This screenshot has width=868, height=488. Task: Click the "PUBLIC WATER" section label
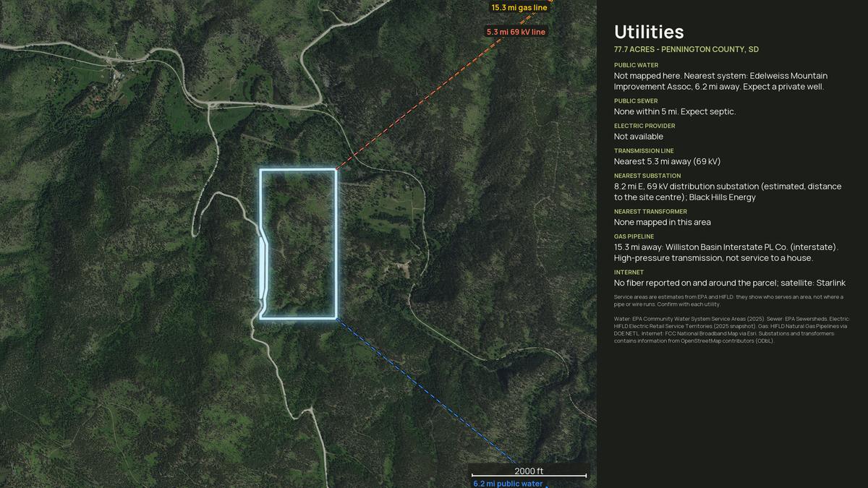click(x=637, y=65)
